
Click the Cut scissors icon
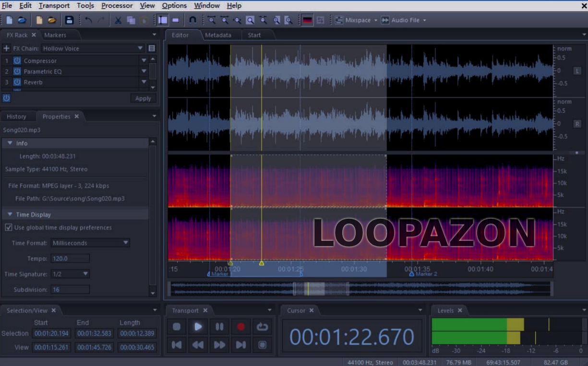(x=118, y=20)
